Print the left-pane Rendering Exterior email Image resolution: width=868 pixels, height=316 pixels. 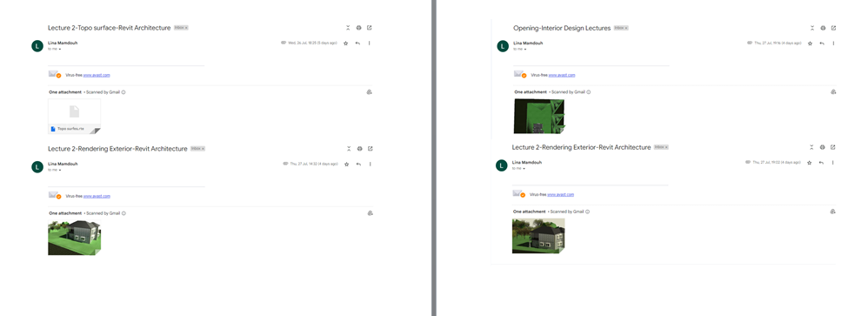(359, 149)
